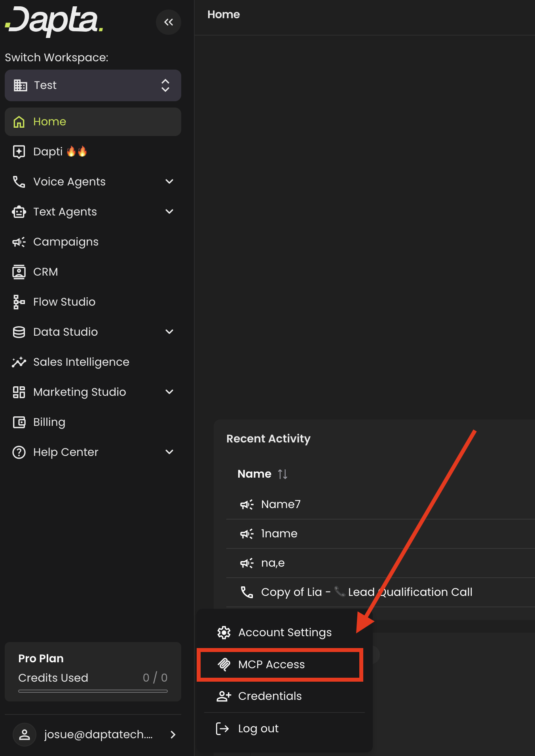Click the Data Studio database icon

(19, 332)
